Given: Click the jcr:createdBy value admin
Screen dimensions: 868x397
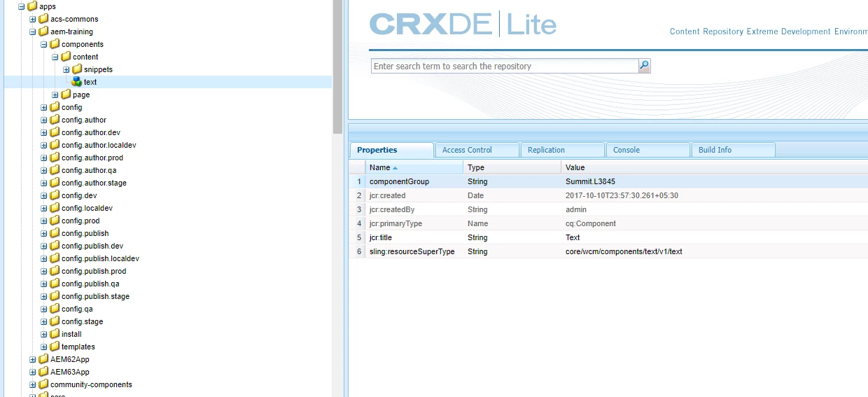Looking at the screenshot, I should (x=576, y=209).
